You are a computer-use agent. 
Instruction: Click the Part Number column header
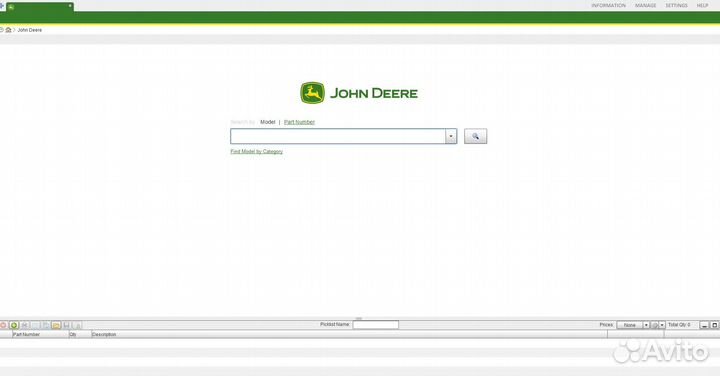[x=40, y=334]
